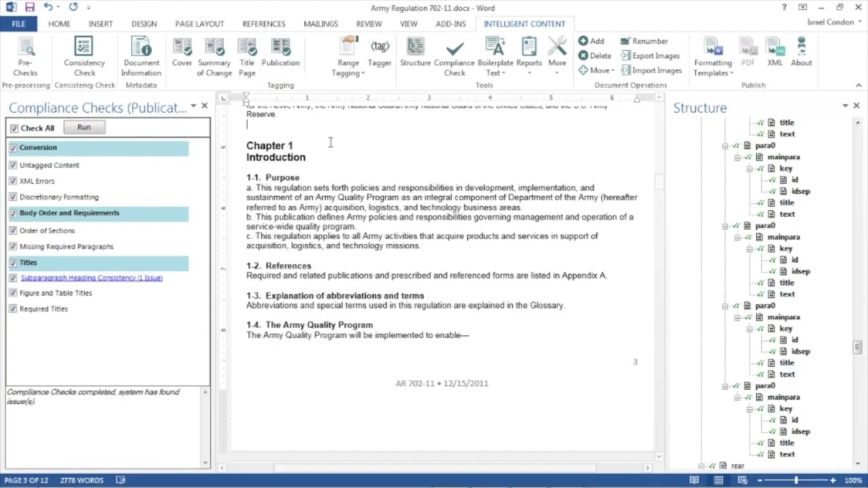The image size is (868, 488).
Task: Save the document from Quick Access toolbar
Action: click(29, 7)
